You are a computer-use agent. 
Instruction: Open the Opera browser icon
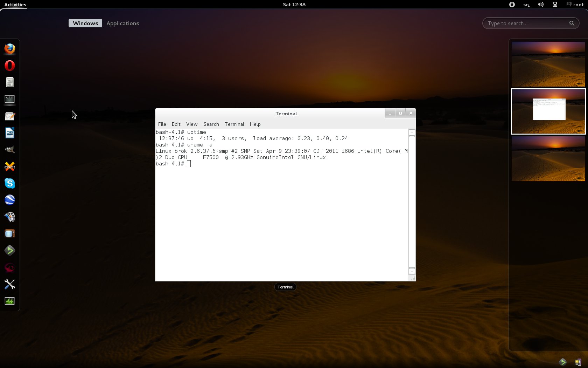tap(10, 66)
